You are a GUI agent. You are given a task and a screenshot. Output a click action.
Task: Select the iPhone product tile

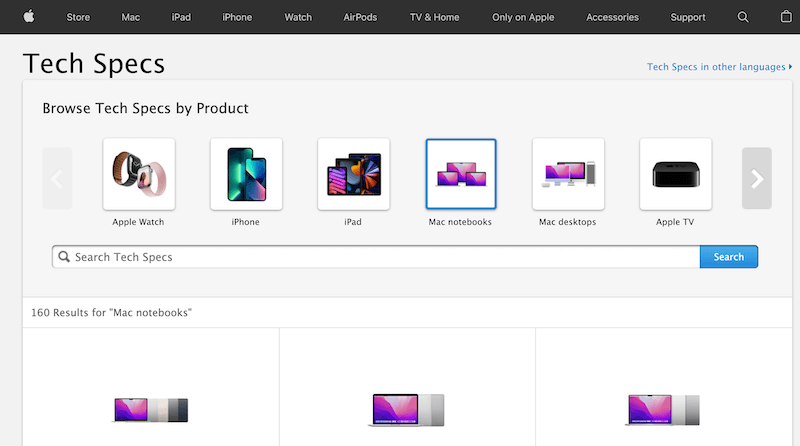click(x=246, y=174)
